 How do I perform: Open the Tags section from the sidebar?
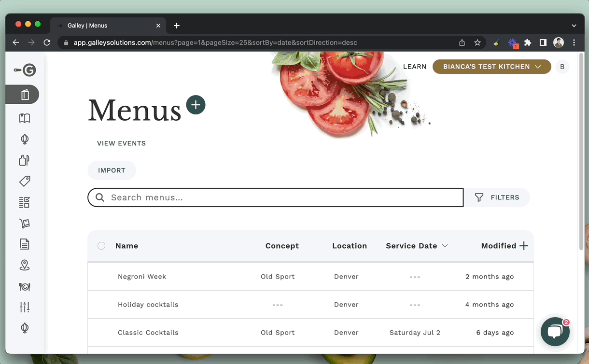(x=24, y=181)
